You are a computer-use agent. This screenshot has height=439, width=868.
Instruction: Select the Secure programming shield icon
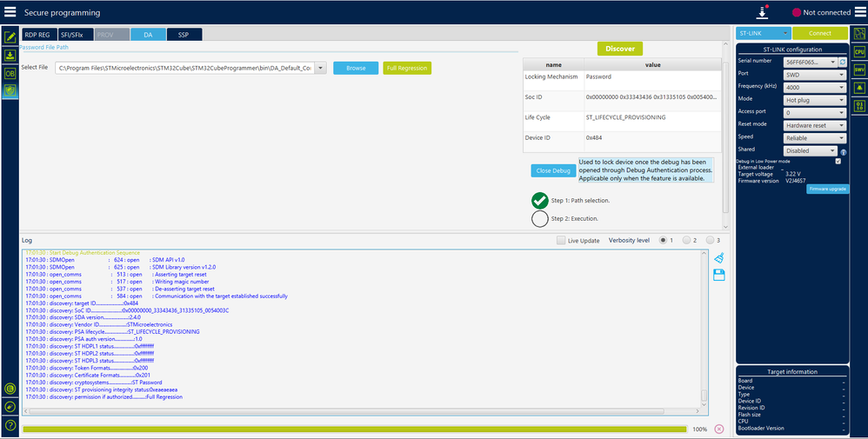pos(10,90)
